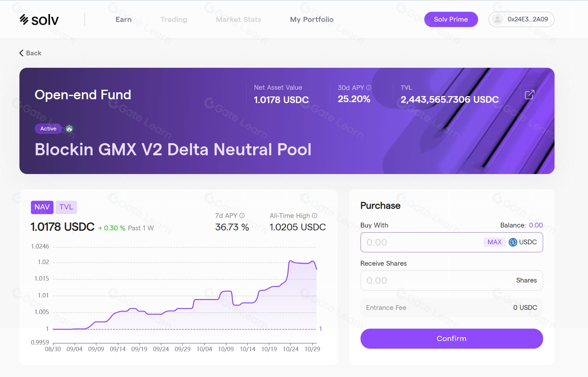The width and height of the screenshot is (588, 377).
Task: Open the Trading menu
Action: (x=174, y=19)
